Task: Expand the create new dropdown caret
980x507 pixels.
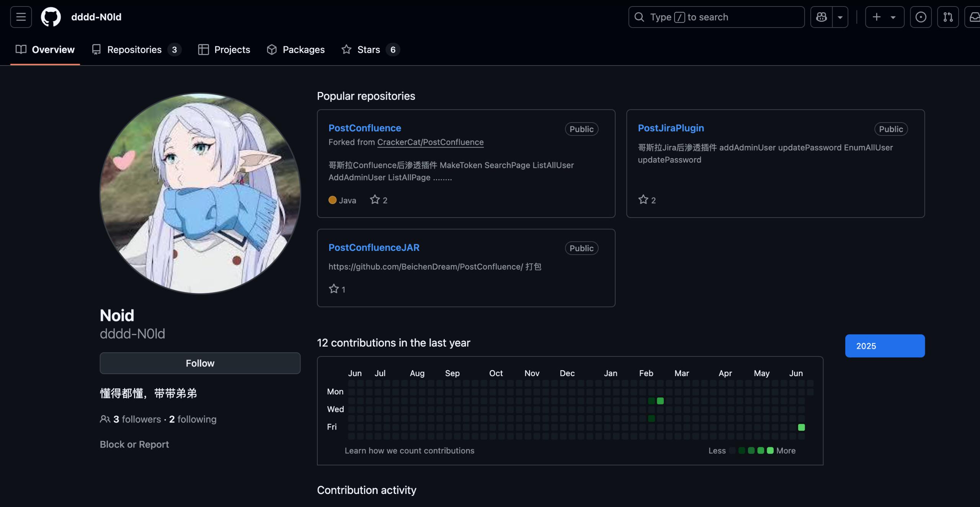Action: click(893, 17)
